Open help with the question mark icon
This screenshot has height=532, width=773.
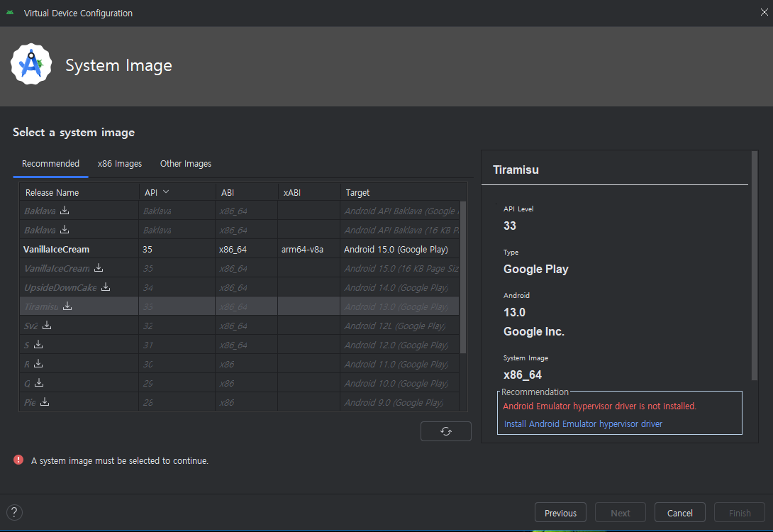pyautogui.click(x=14, y=512)
